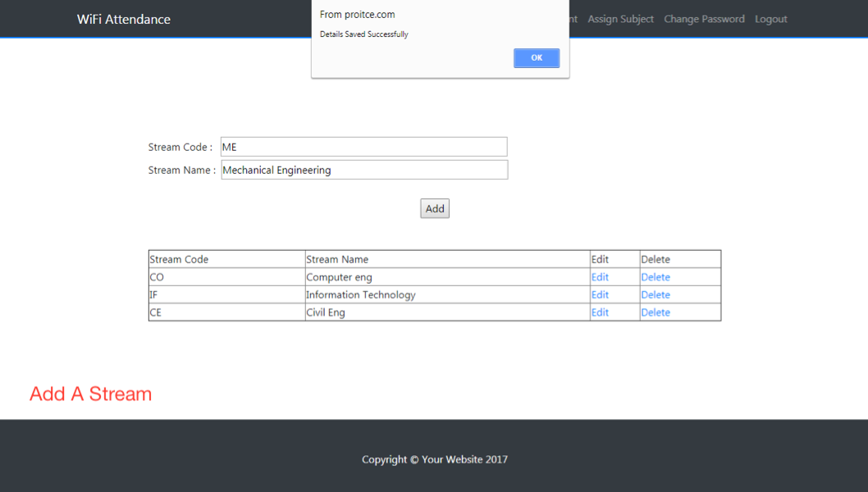Click the IF stream code cell

tap(154, 294)
